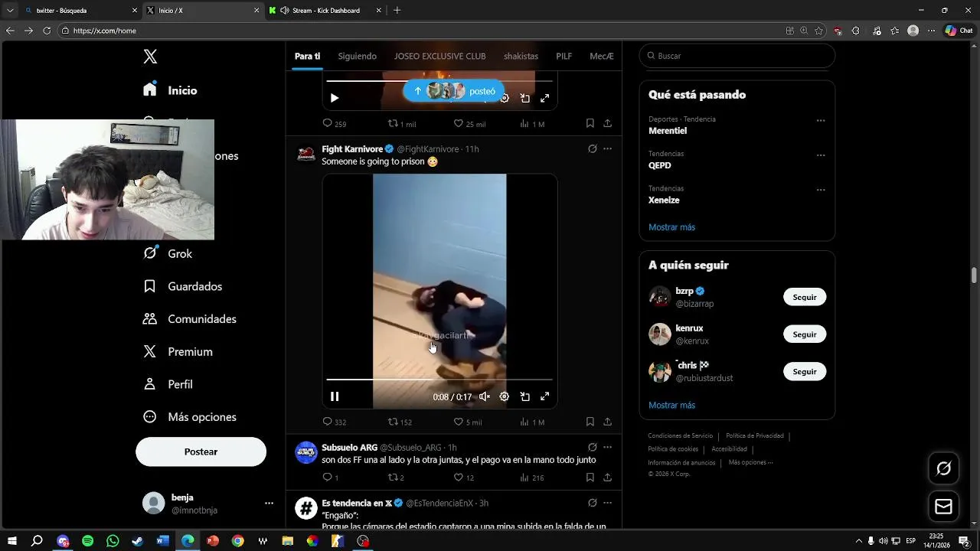
Task: Click the new posts 'posteó' pill
Action: [454, 91]
